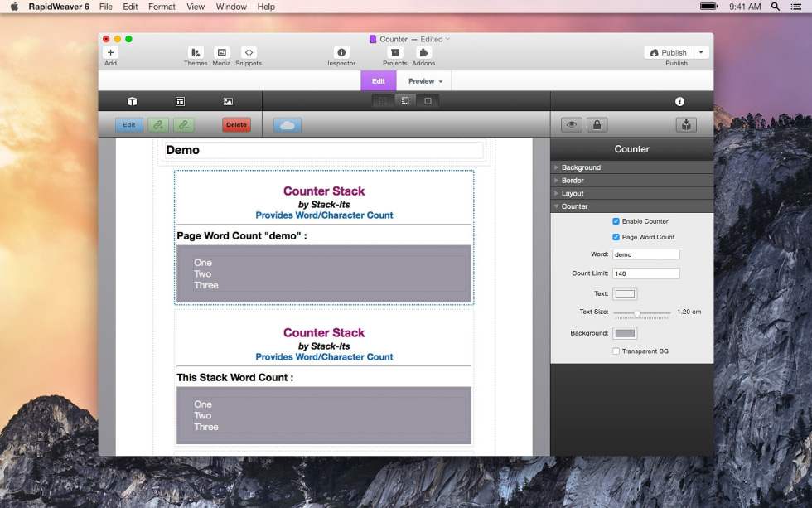This screenshot has height=508, width=812.
Task: Click the blue cloud button
Action: [x=288, y=125]
